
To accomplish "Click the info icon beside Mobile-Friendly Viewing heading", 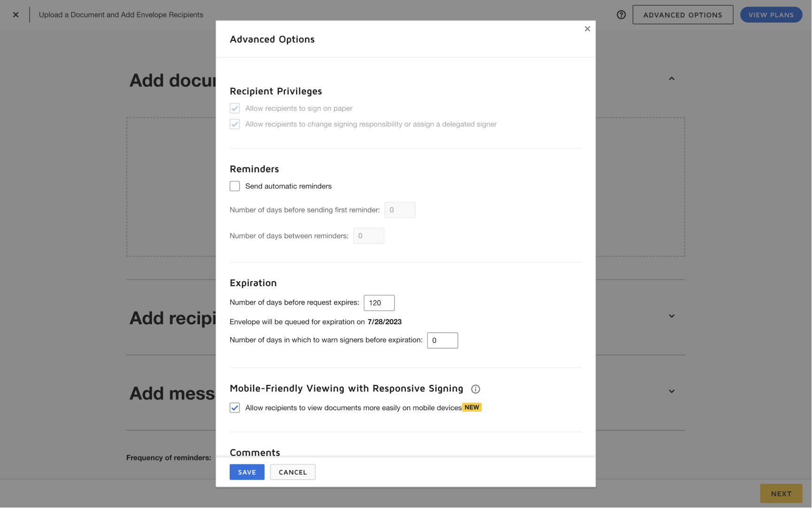I will (475, 389).
